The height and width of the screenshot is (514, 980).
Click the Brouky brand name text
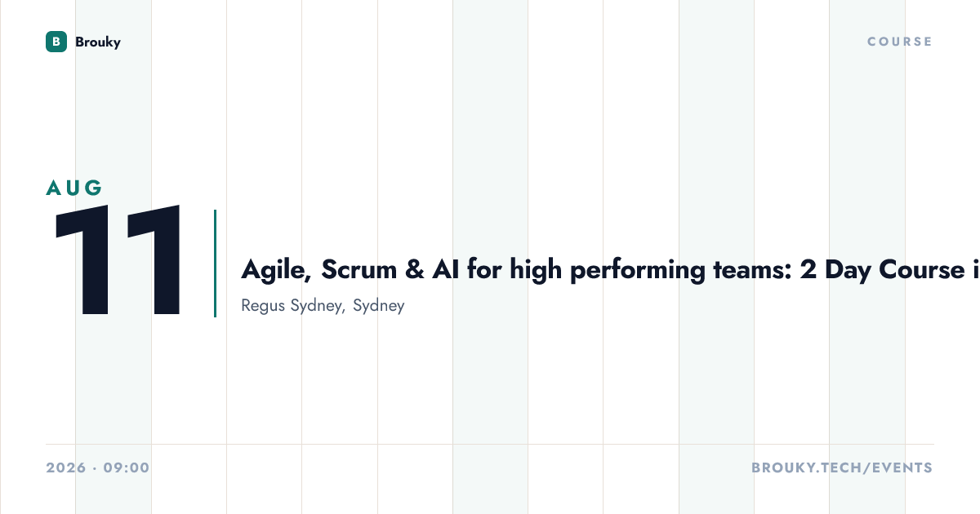pos(98,42)
